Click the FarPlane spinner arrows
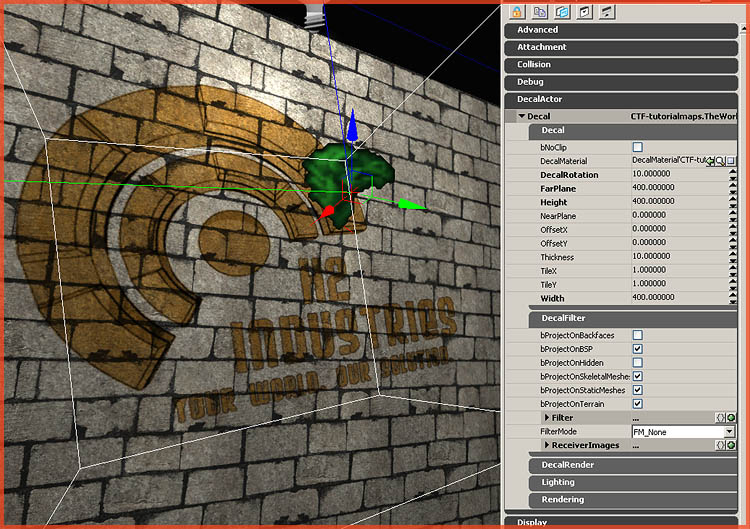The width and height of the screenshot is (750, 529). [x=732, y=188]
